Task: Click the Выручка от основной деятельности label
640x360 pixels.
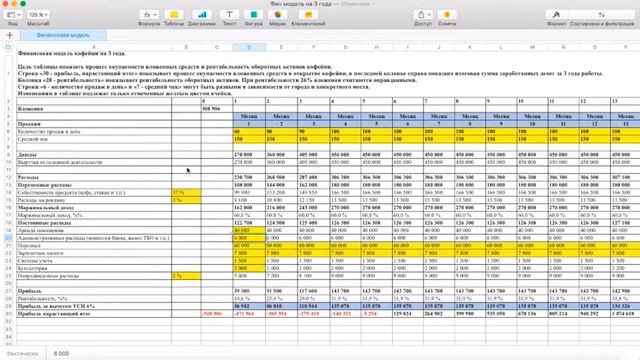Action: coord(94,162)
